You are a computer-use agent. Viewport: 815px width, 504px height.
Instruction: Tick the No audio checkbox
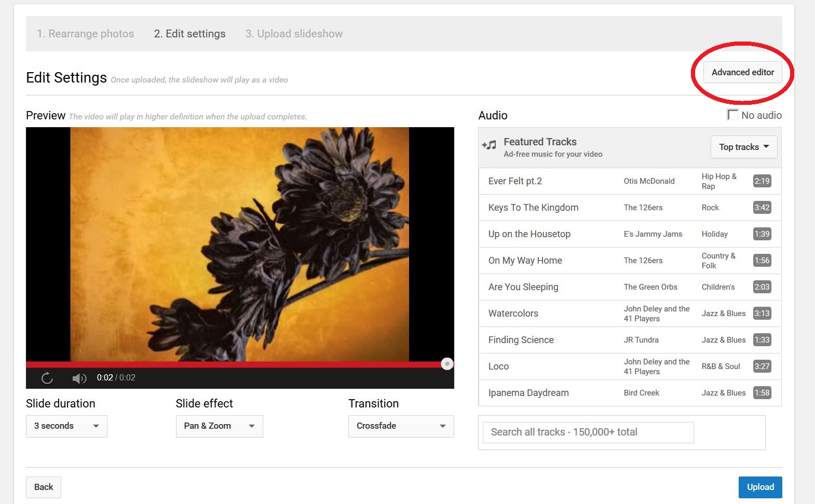[733, 115]
